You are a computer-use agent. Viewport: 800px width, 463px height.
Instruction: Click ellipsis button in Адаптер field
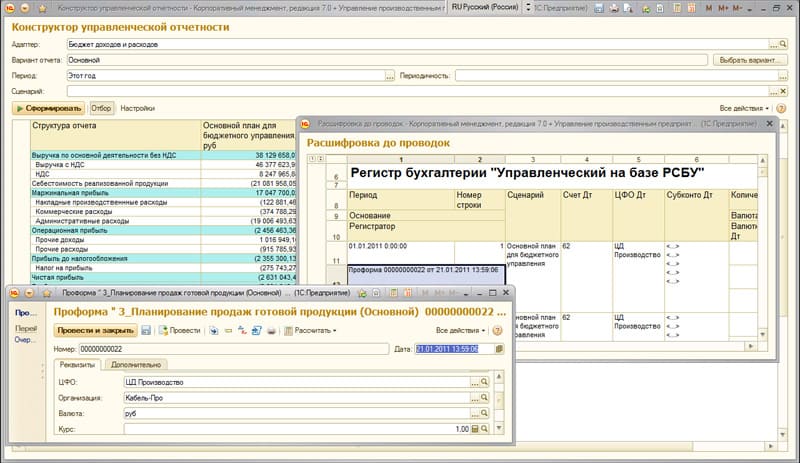click(x=774, y=44)
